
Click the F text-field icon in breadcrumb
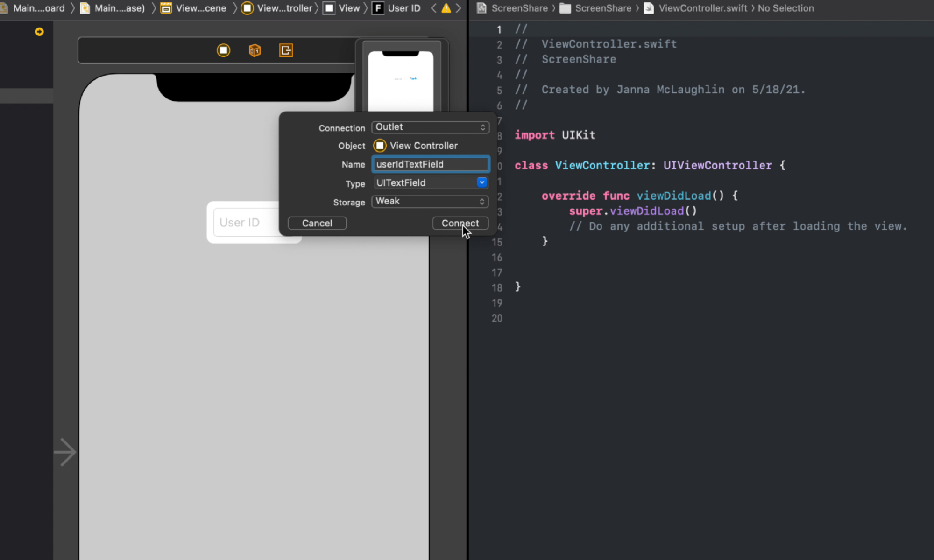point(378,8)
